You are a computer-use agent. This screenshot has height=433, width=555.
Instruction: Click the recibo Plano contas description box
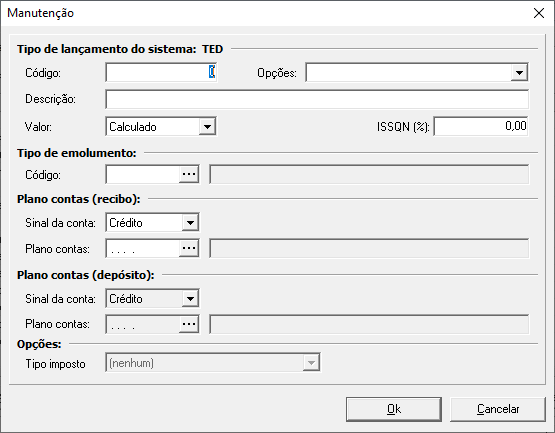coord(369,248)
